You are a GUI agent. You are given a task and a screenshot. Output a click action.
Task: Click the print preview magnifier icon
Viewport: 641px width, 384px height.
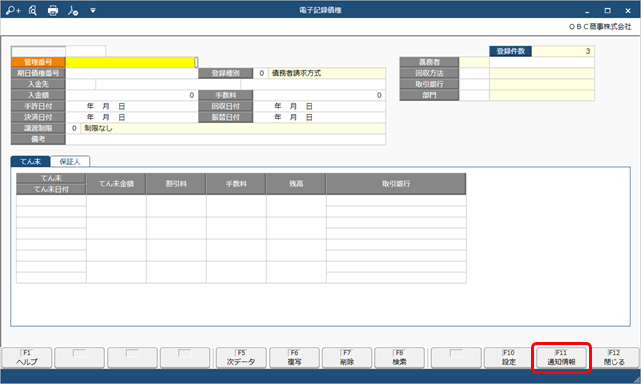33,10
